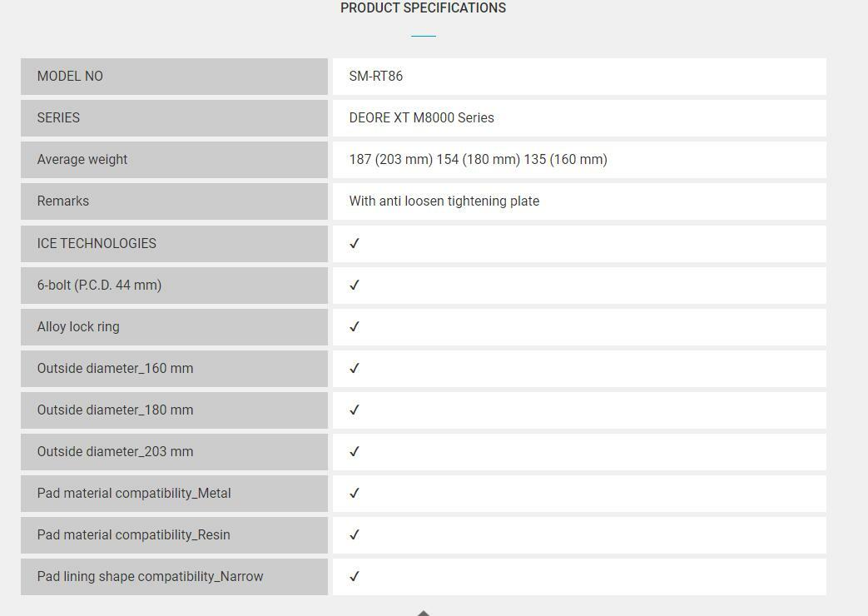Screen dimensions: 868x616
Task: Click the PRODUCT SPECIFICATIONS heading
Action: tap(423, 8)
